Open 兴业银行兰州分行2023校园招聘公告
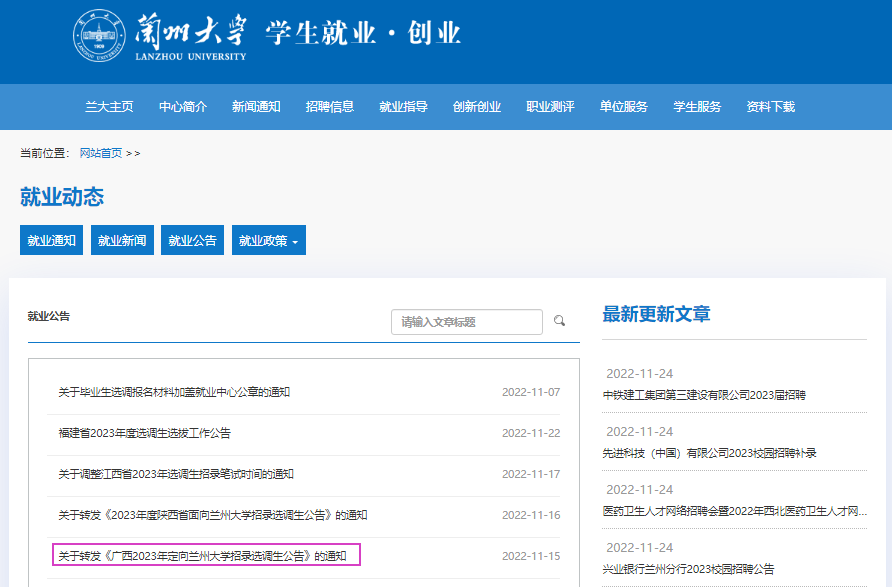The image size is (892, 587). point(688,569)
